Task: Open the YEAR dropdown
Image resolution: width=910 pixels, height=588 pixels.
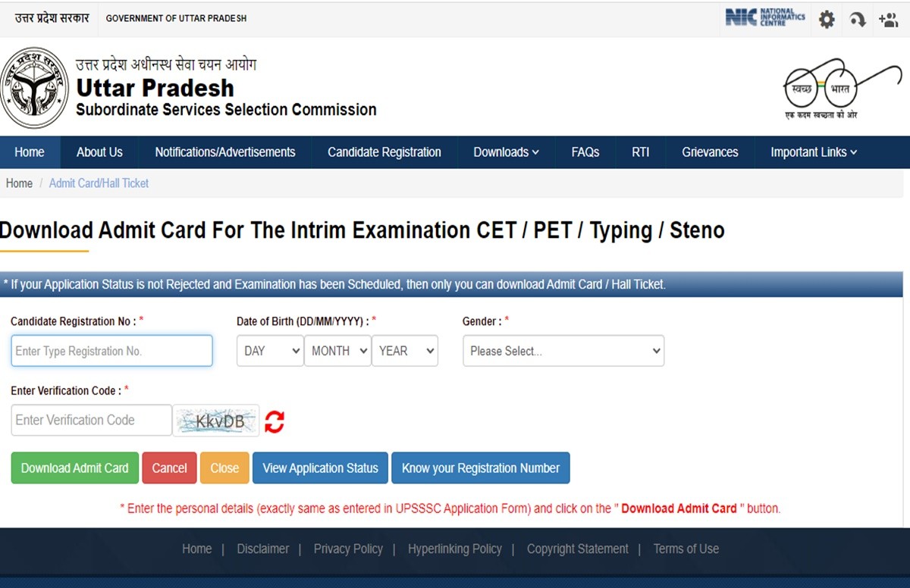Action: 405,351
